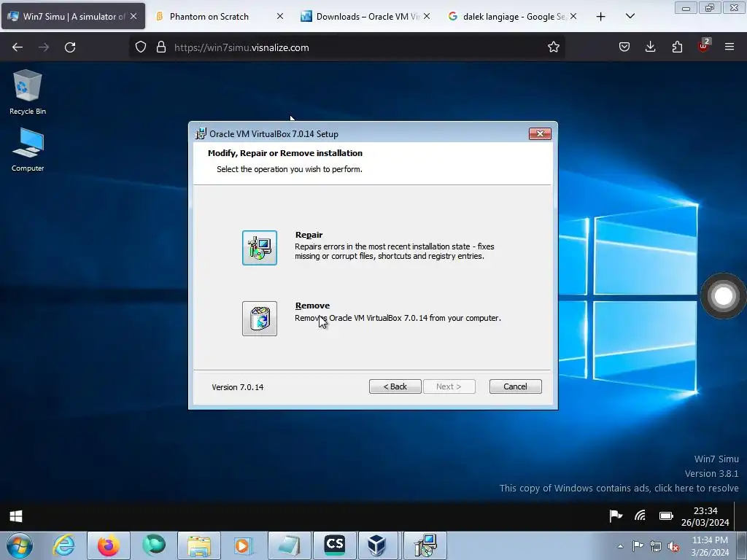The height and width of the screenshot is (560, 747).
Task: Open the Recycle Bin desktop icon
Action: coord(28,92)
